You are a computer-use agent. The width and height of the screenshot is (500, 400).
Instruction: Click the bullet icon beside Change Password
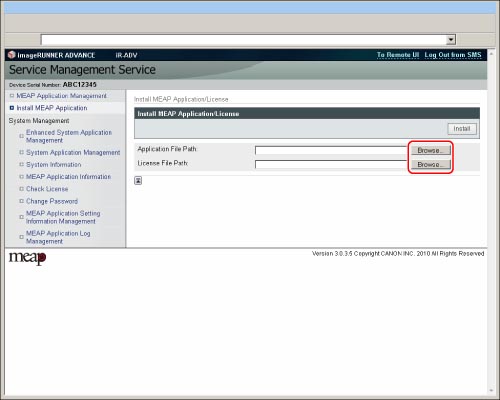click(x=21, y=201)
